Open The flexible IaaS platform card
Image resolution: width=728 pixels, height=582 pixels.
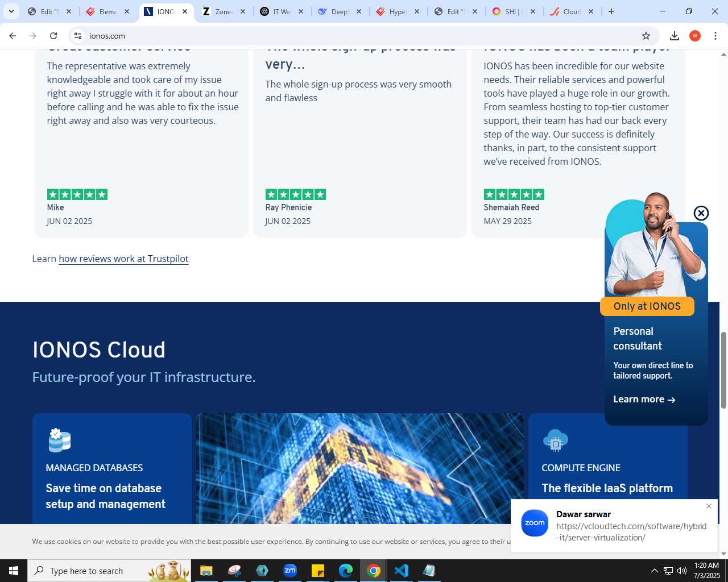tap(607, 488)
